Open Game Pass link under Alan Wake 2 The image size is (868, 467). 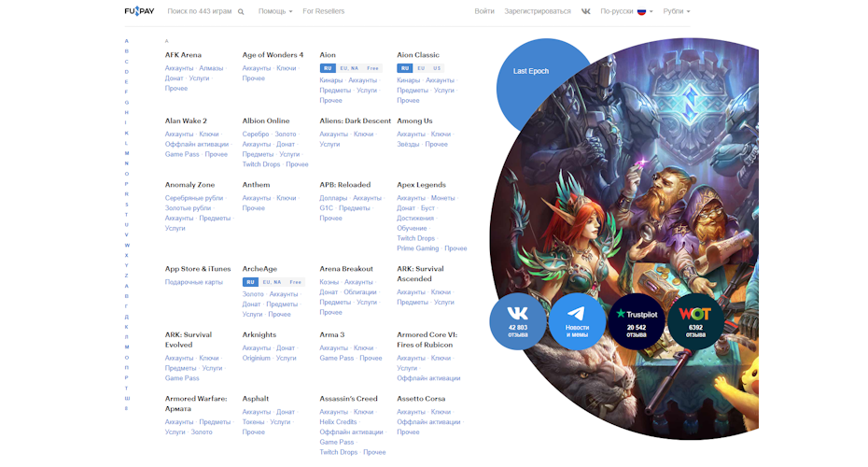coord(182,154)
